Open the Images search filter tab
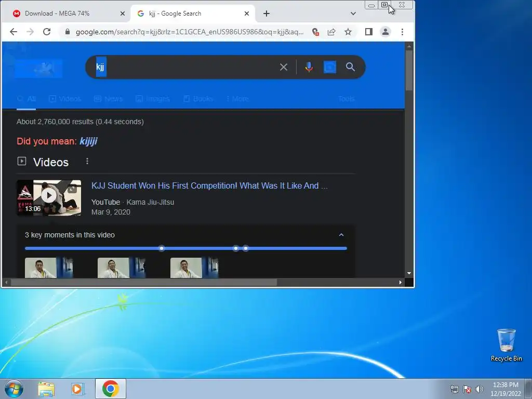The image size is (532, 399). (152, 99)
